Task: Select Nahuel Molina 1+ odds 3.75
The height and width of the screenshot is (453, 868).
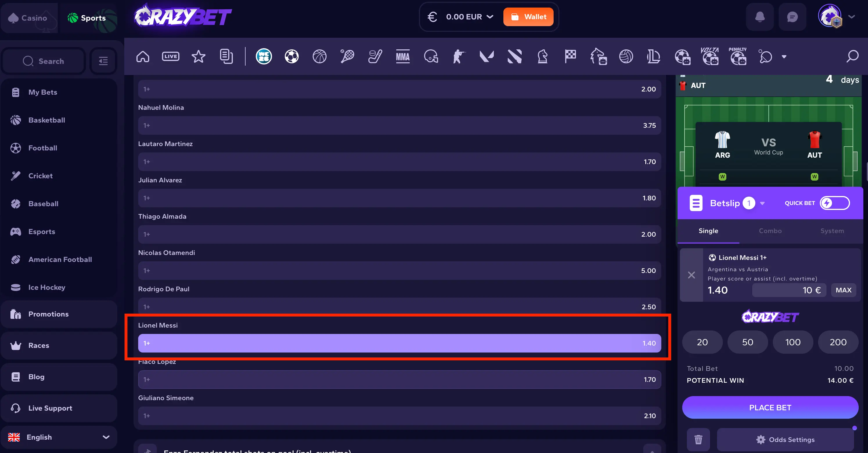Action: point(399,125)
